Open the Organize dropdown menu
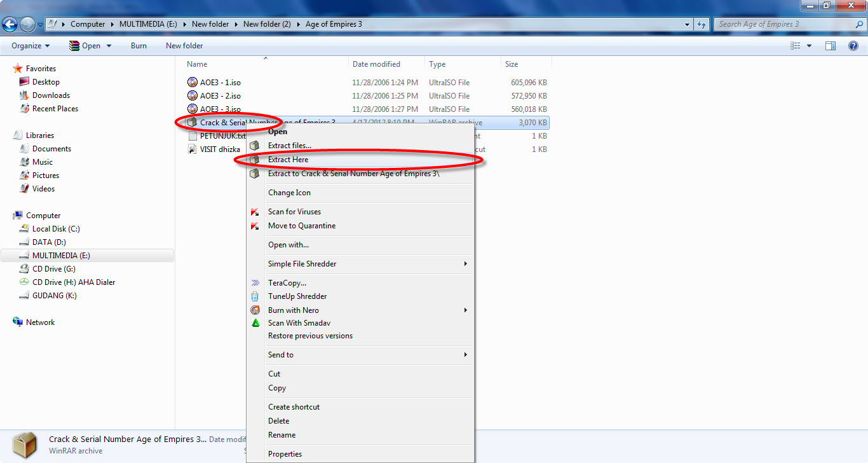The image size is (868, 463). pos(31,46)
